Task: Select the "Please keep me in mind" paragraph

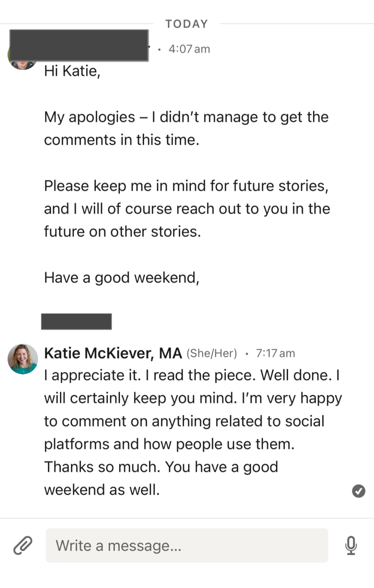Action: [187, 209]
